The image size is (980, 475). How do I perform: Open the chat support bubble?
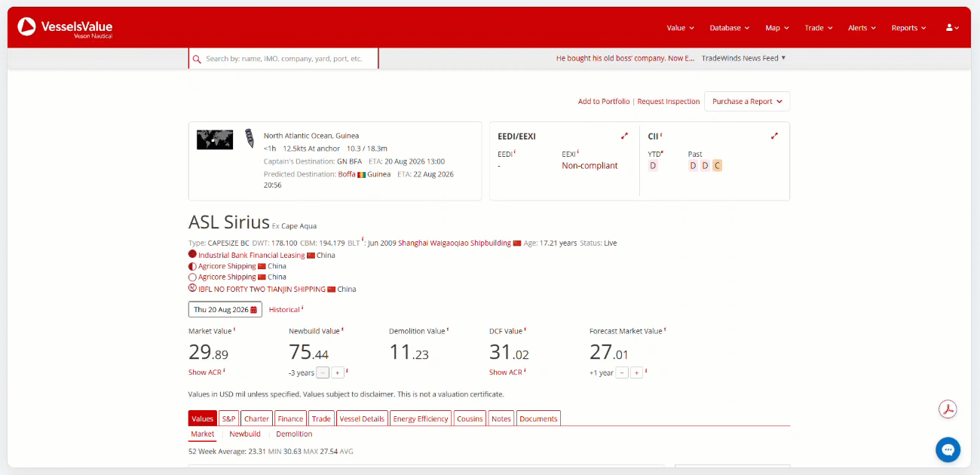[x=948, y=449]
